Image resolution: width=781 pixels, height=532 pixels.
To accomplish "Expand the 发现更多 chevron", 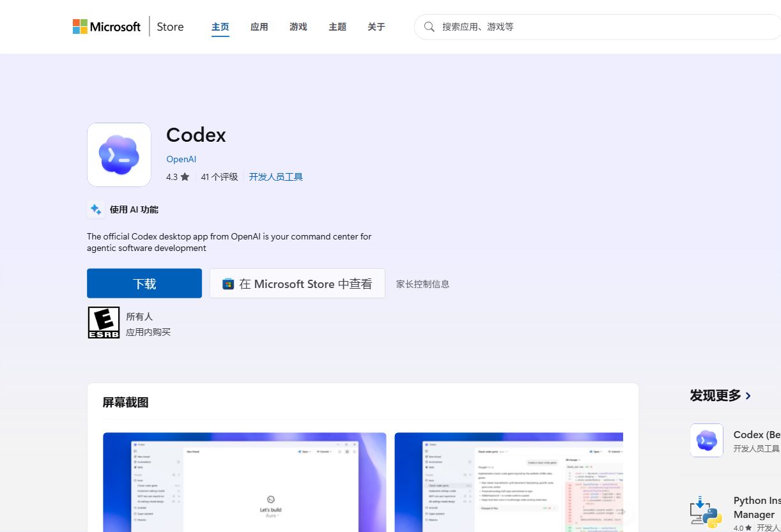I will click(748, 396).
